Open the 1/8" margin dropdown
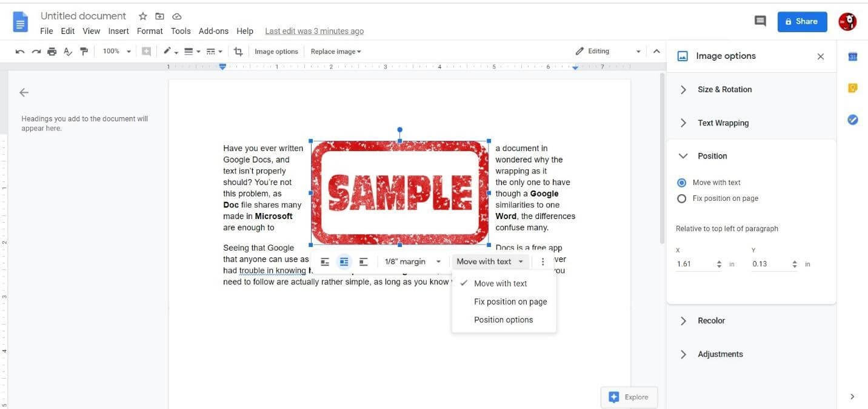Image resolution: width=868 pixels, height=409 pixels. pyautogui.click(x=413, y=262)
